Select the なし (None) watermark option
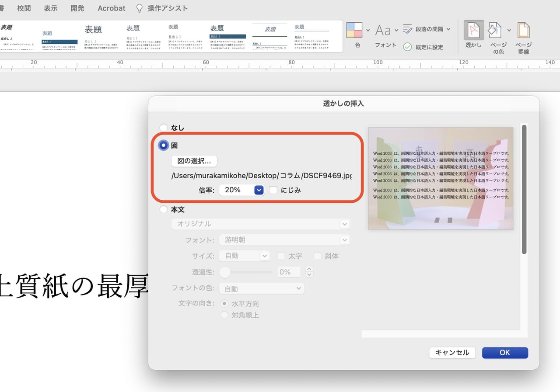The image size is (560, 392). coord(164,128)
